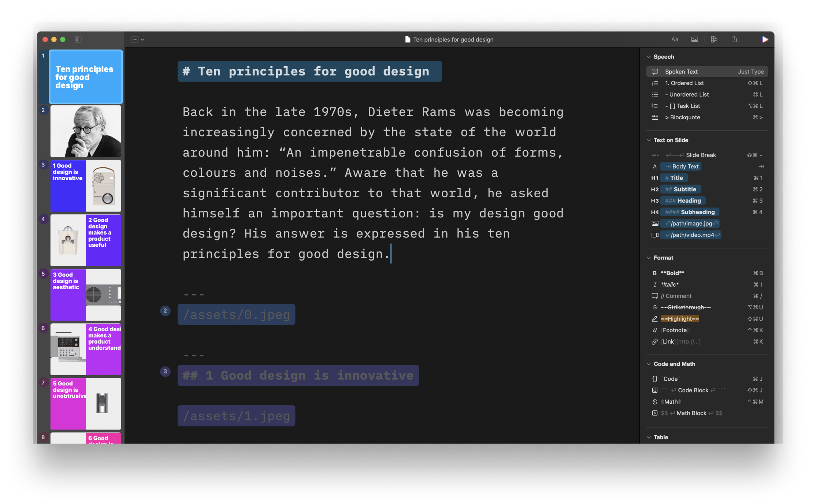Image resolution: width=816 pixels, height=504 pixels.
Task: Start the presentation with the Play icon
Action: (764, 39)
